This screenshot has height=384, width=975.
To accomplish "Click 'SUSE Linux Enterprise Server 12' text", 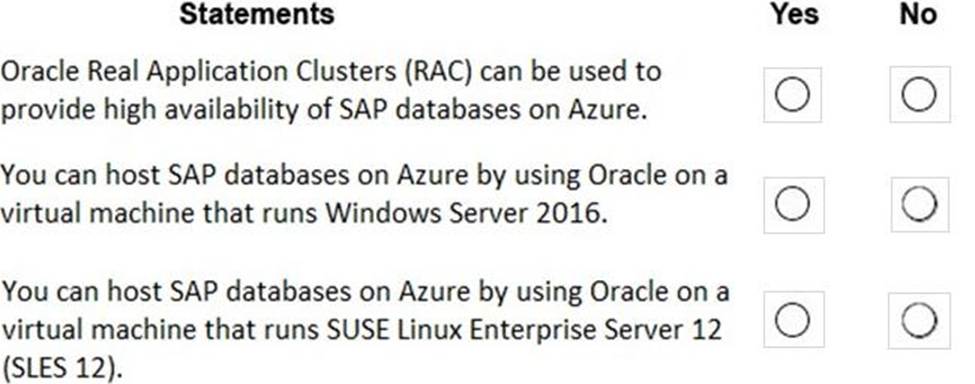I will [524, 330].
